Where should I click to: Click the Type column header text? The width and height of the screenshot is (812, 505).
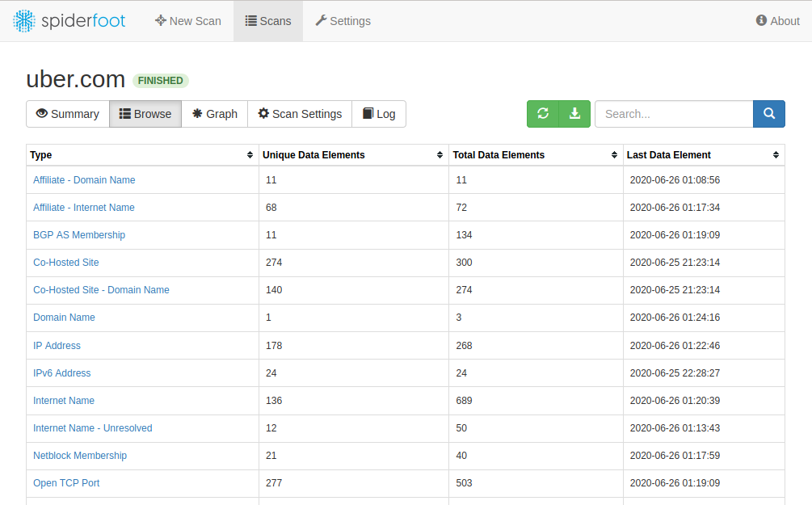[41, 155]
